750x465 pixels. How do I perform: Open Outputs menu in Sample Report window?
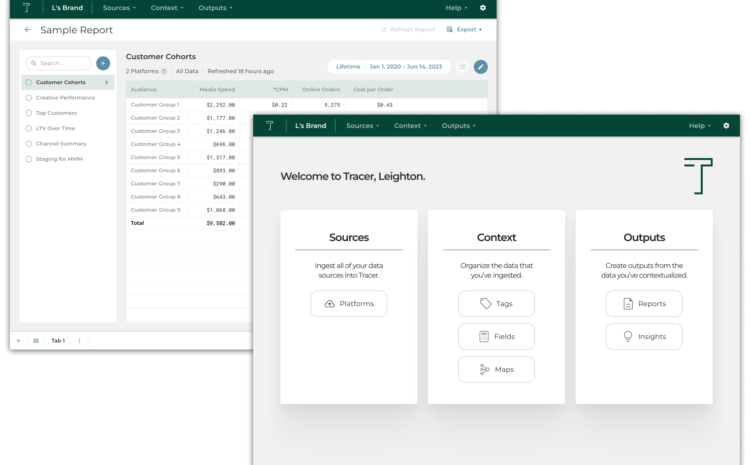pyautogui.click(x=215, y=8)
